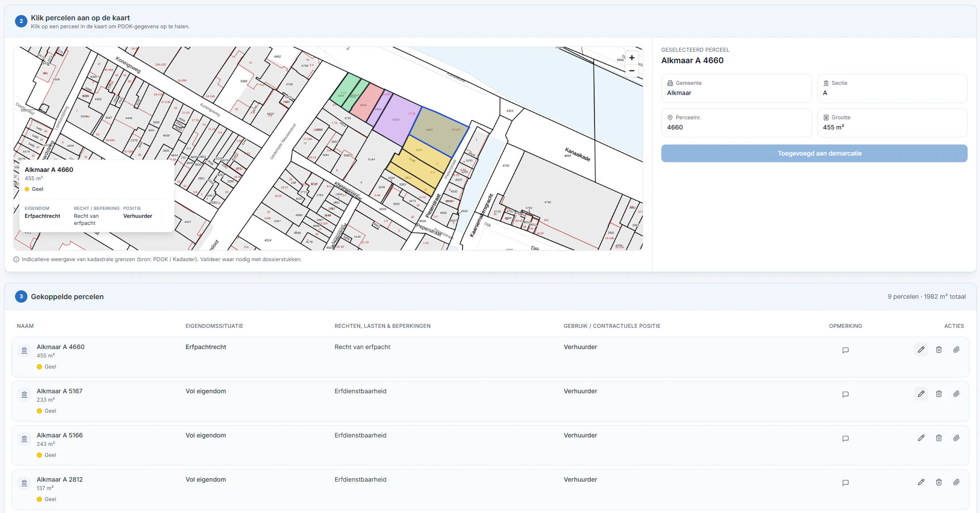Select the pink parcel 4593 on the map
The width and height of the screenshot is (980, 513).
(366, 103)
